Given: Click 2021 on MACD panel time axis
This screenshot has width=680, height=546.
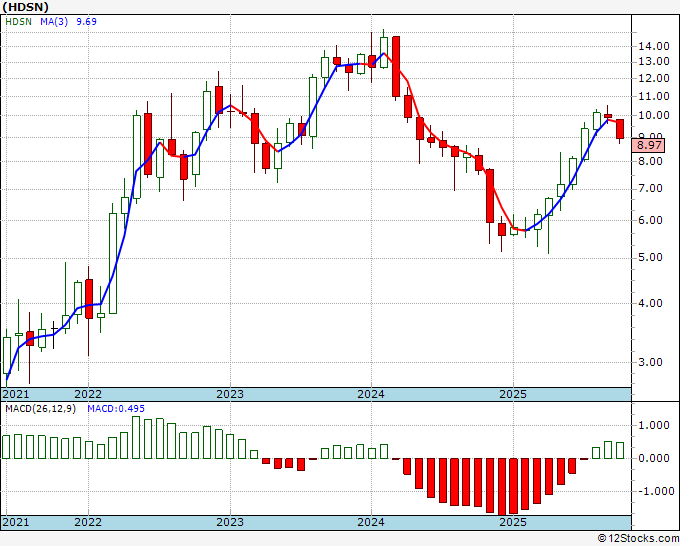Looking at the screenshot, I should 16,522.
